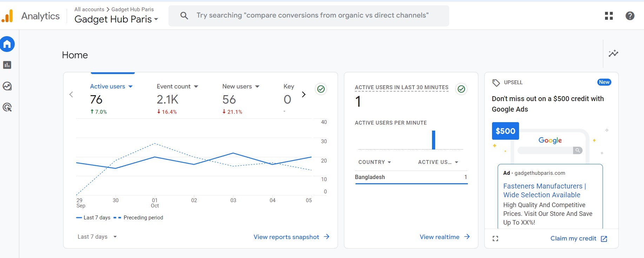This screenshot has width=644, height=258.
Task: Open the Help question mark icon
Action: [x=630, y=16]
